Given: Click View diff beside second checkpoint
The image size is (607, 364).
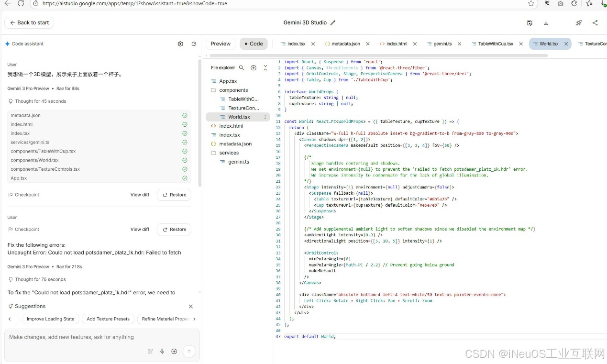Looking at the screenshot, I should point(140,229).
